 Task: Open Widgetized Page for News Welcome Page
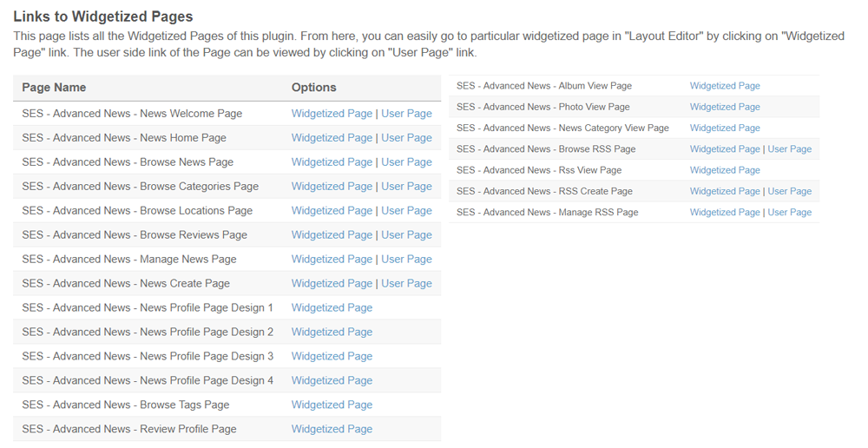332,114
